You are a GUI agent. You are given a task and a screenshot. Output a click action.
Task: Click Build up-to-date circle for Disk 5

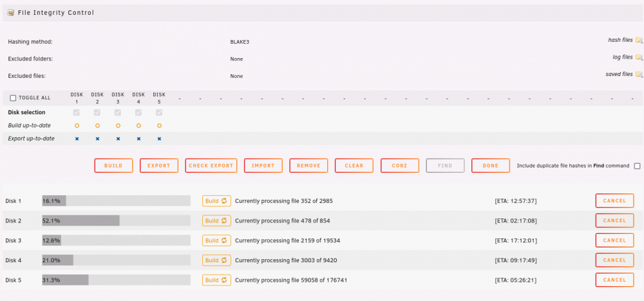[159, 126]
